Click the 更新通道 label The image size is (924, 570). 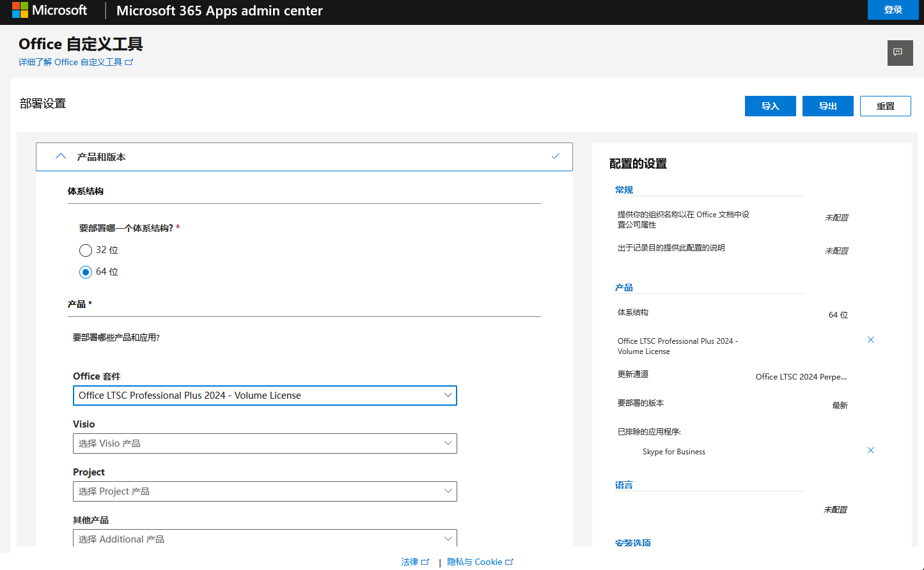point(633,374)
